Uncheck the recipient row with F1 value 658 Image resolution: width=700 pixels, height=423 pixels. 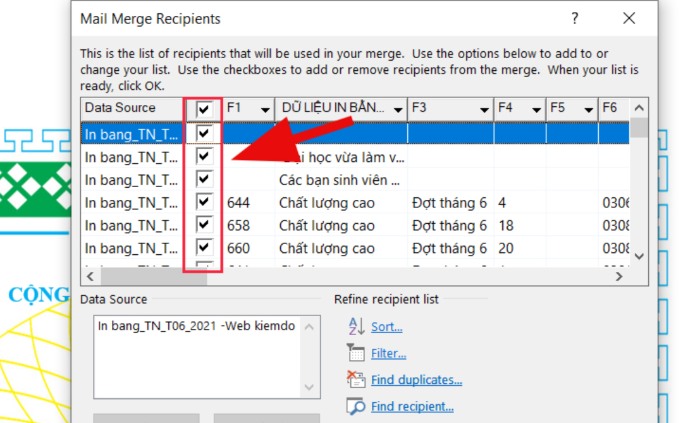204,225
